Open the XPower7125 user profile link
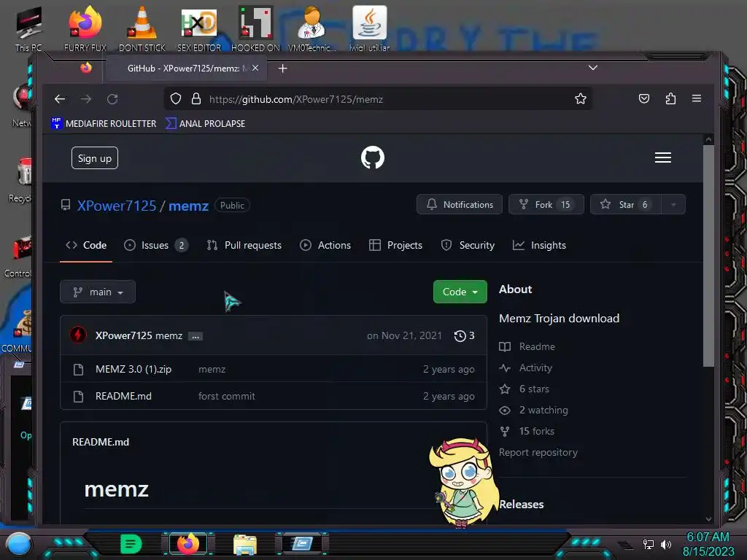The height and width of the screenshot is (560, 747). (117, 206)
